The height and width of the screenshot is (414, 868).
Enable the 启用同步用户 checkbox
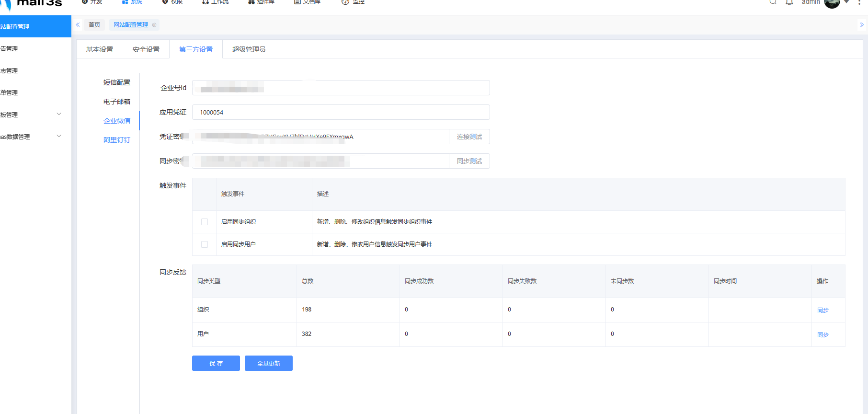(205, 244)
